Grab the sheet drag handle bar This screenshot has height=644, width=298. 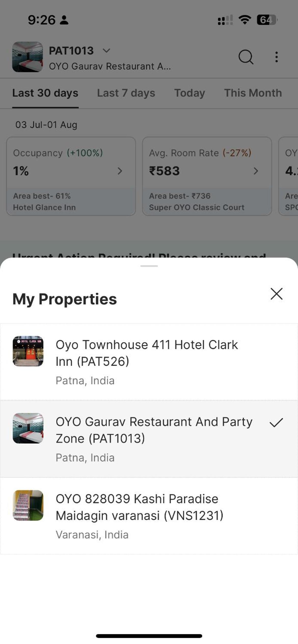[149, 266]
